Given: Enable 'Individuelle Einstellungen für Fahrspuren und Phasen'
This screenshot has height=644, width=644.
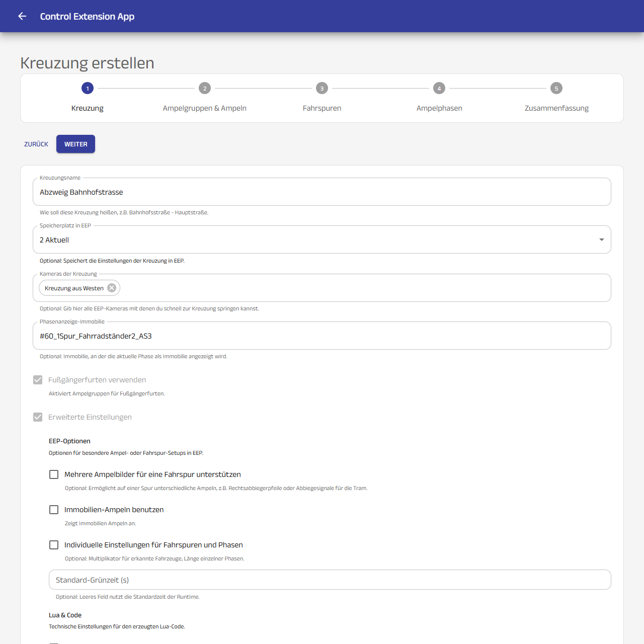Looking at the screenshot, I should click(x=54, y=545).
